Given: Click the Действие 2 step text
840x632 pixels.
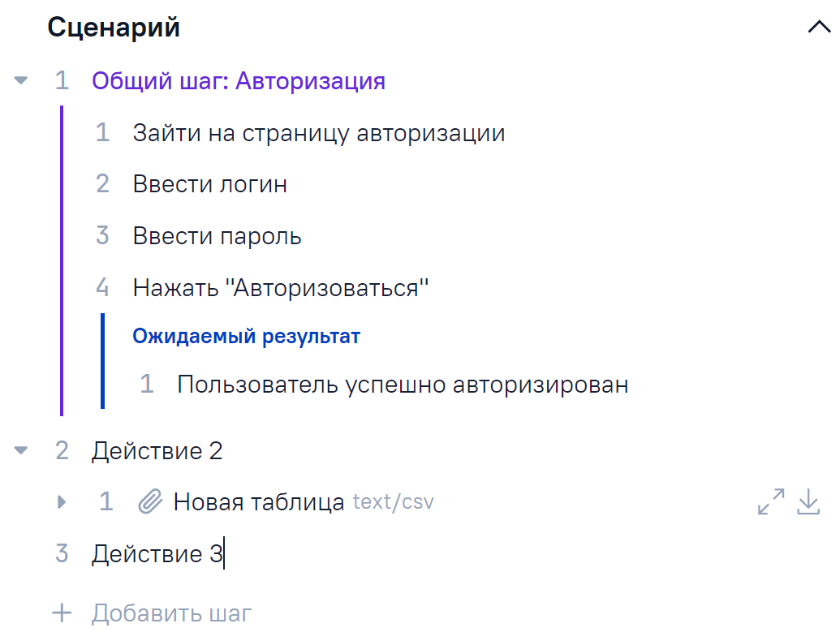Looking at the screenshot, I should coord(157,450).
